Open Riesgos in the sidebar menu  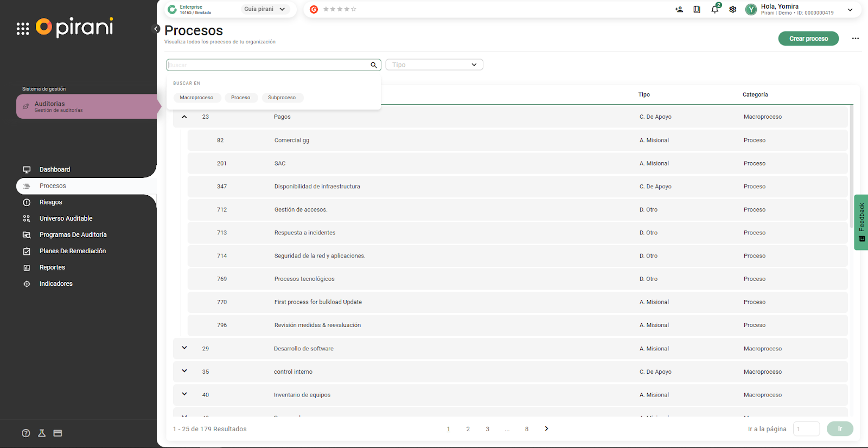click(51, 202)
